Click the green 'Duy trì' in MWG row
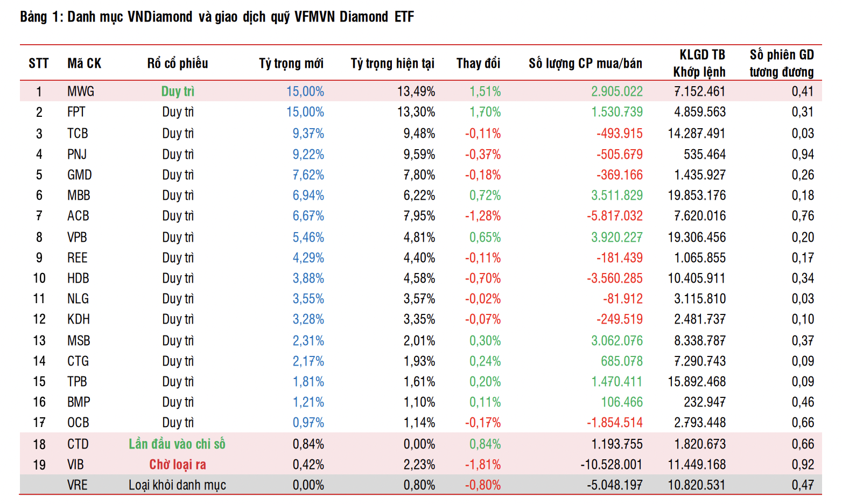The image size is (842, 504). tap(178, 92)
